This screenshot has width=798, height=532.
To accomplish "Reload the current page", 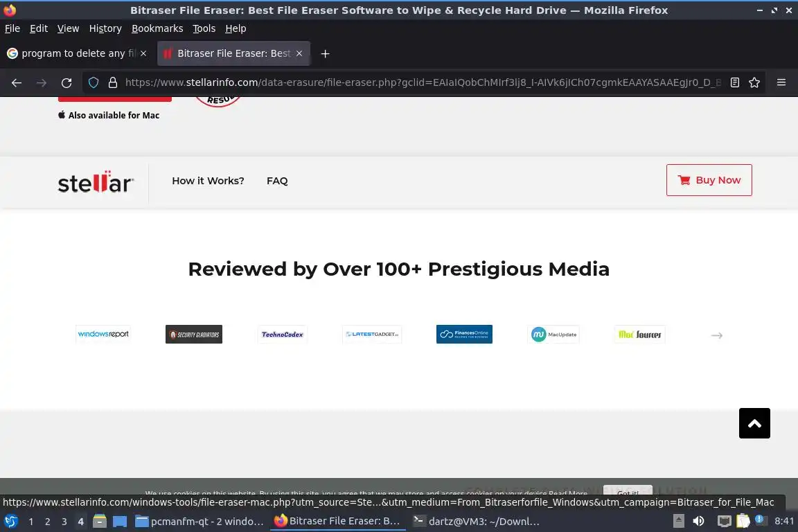I will click(66, 82).
